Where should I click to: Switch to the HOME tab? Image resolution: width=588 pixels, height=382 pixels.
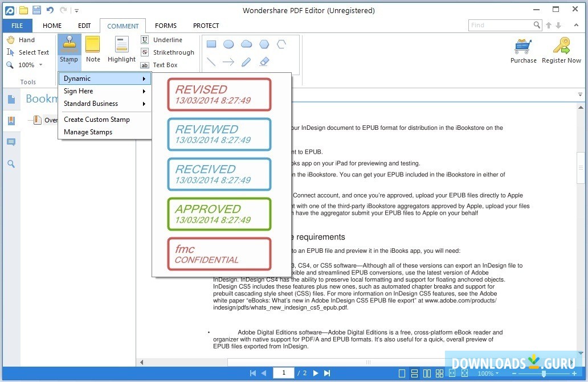click(x=52, y=26)
